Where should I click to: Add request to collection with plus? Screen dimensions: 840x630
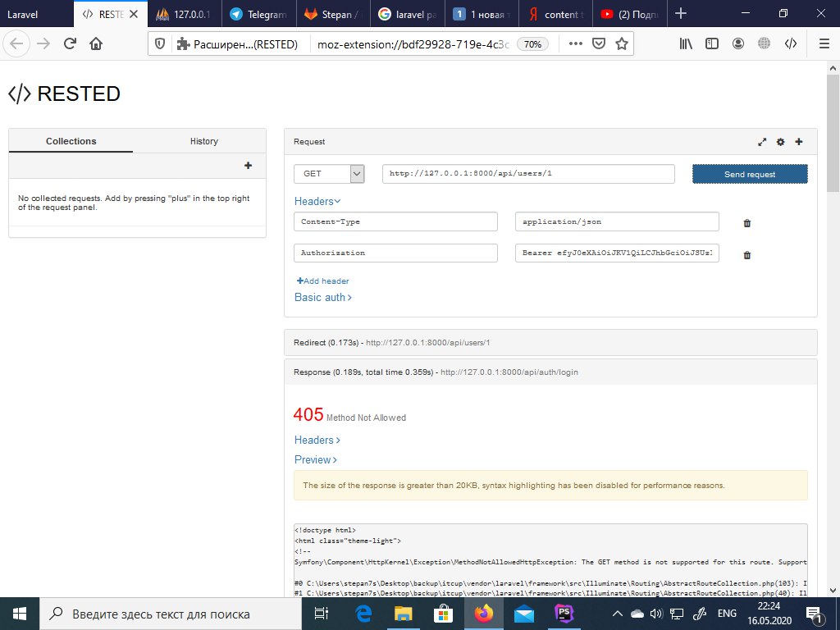point(799,141)
